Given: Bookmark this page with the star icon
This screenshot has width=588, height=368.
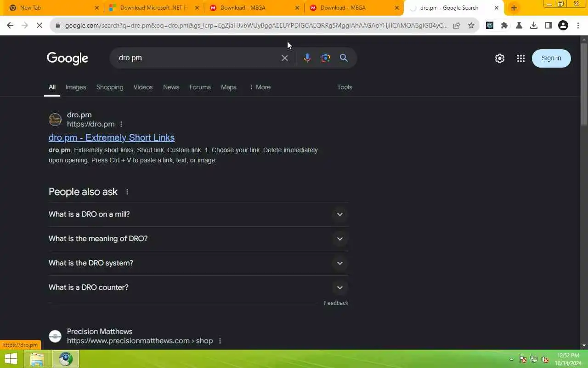Looking at the screenshot, I should 471,26.
